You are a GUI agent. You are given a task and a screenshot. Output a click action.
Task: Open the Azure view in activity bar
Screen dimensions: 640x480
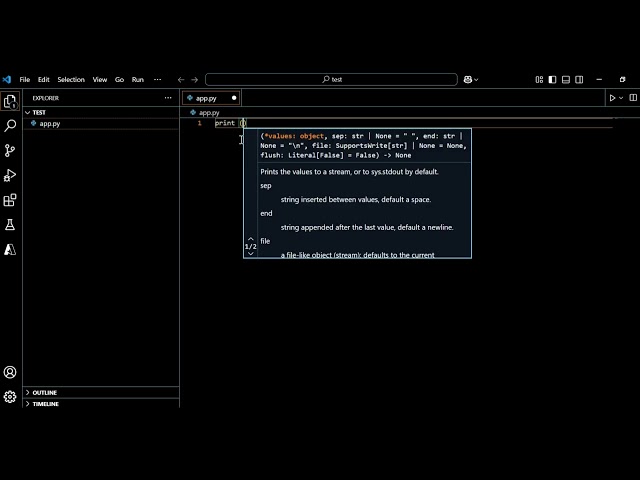[x=10, y=249]
